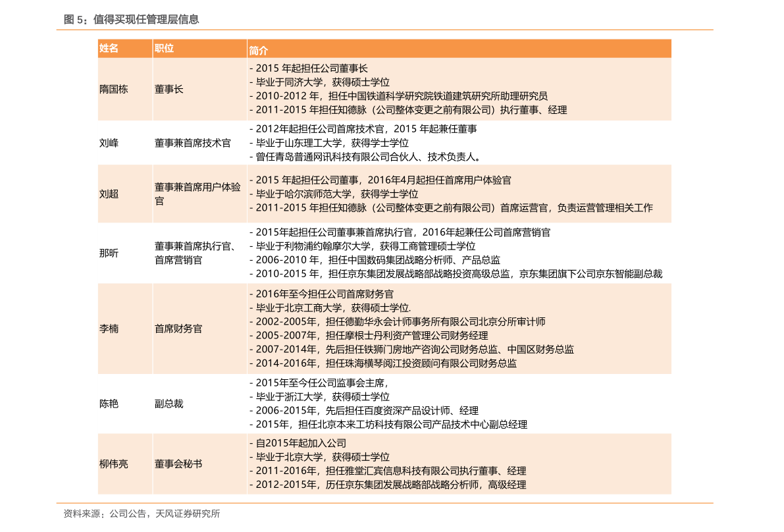Click the line mentioning 德勤华永会计师事务所

pos(398,322)
